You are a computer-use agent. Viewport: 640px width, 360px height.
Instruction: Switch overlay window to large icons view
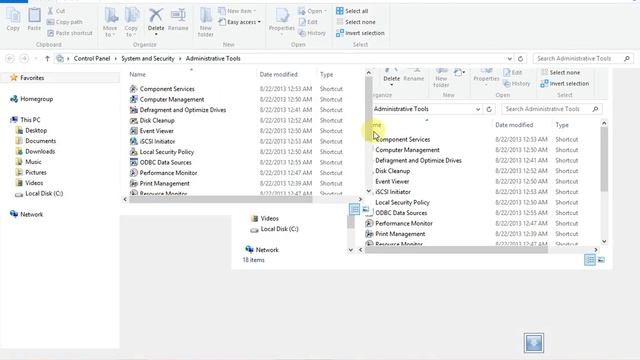601,260
